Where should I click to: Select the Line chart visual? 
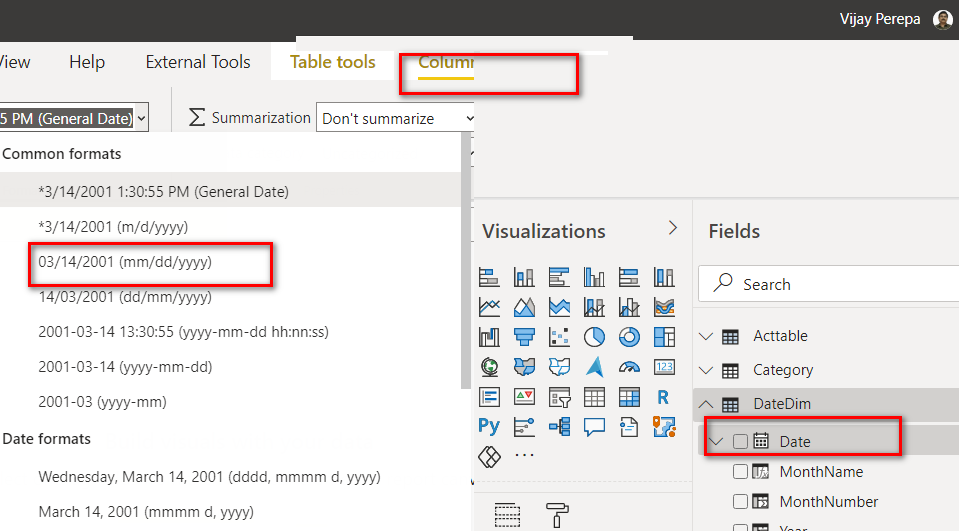pos(489,306)
